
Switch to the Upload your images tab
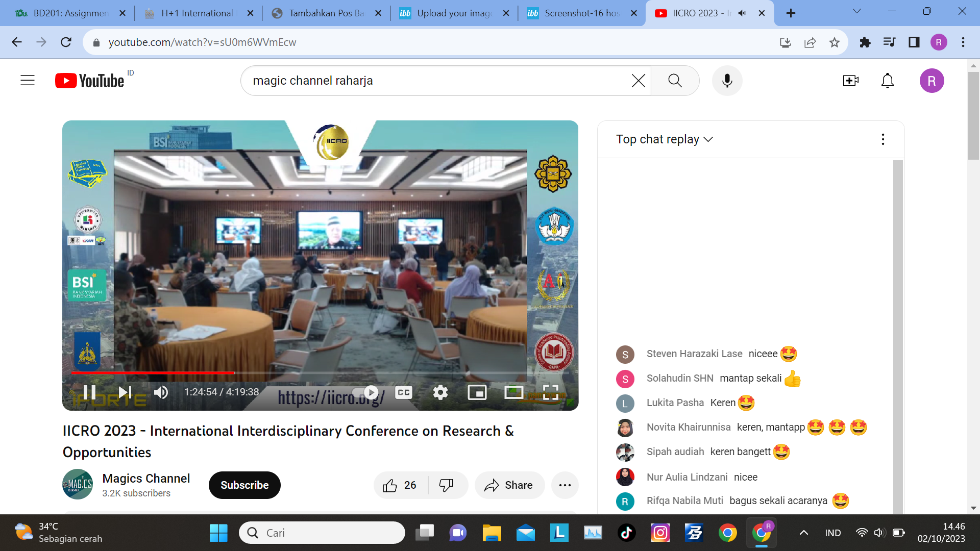coord(454,13)
